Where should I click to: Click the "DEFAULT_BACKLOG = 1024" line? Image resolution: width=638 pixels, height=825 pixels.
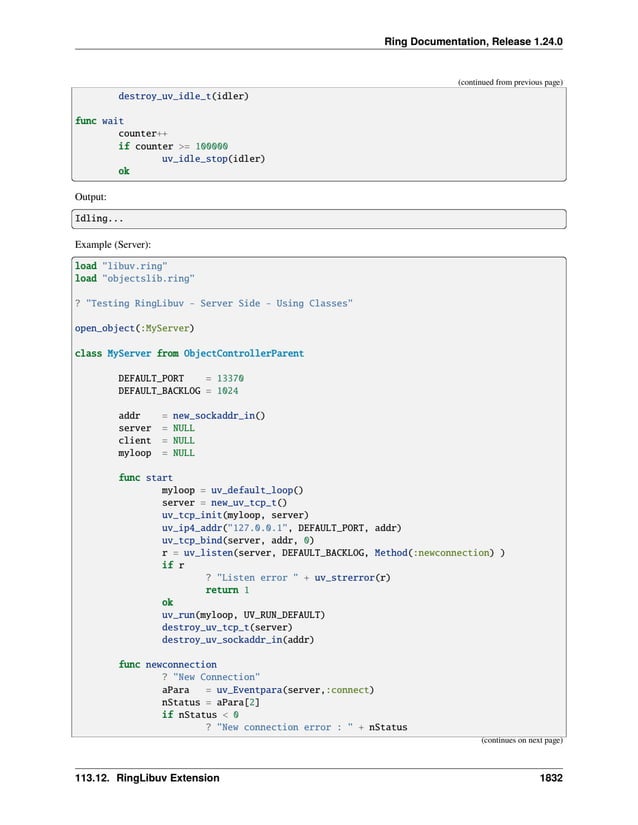178,391
